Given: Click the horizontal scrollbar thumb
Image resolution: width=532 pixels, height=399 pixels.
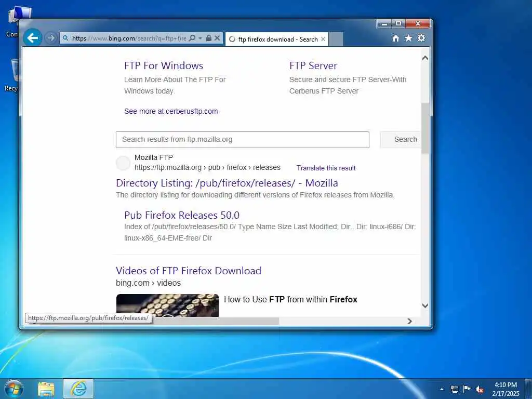Looking at the screenshot, I should coord(216,321).
